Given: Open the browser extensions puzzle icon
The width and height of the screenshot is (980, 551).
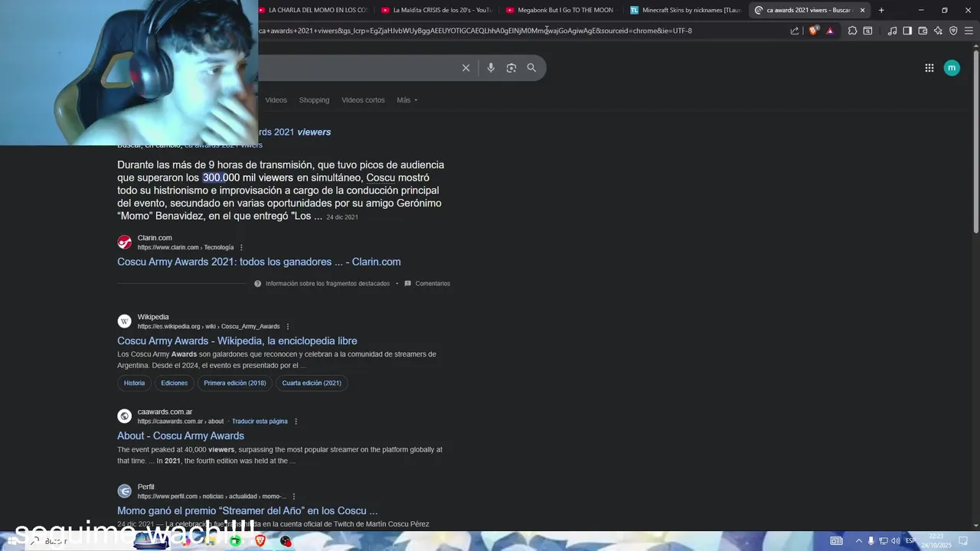Looking at the screenshot, I should (x=852, y=31).
